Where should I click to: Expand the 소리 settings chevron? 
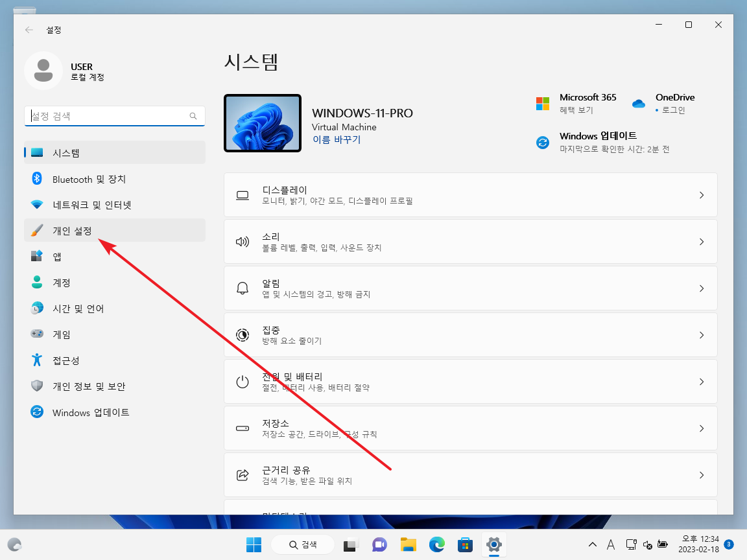tap(701, 242)
